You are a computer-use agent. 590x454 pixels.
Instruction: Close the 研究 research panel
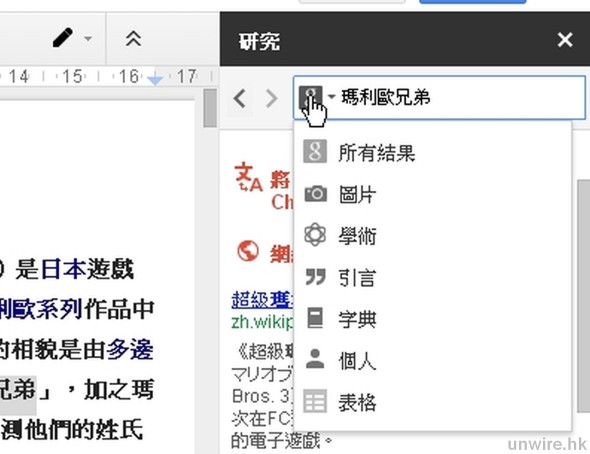point(565,39)
